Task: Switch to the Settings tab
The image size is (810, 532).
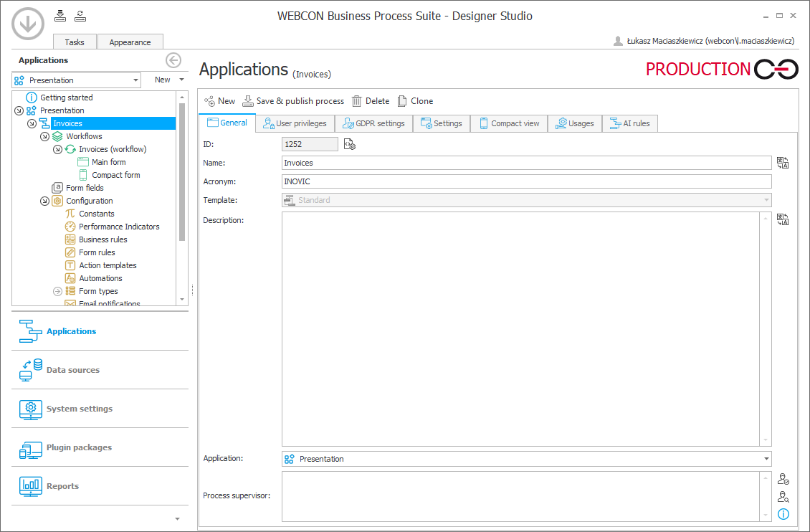Action: [x=442, y=123]
